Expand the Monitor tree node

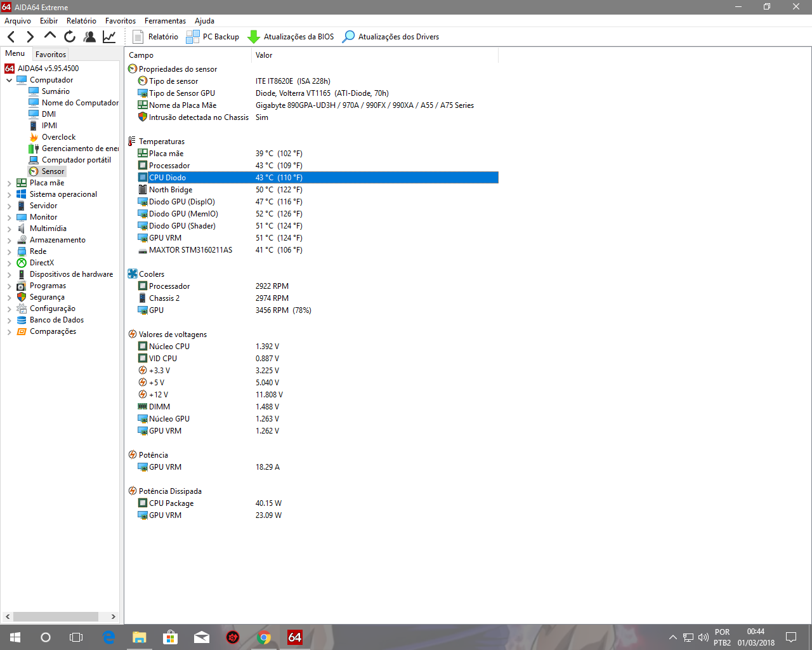click(9, 217)
